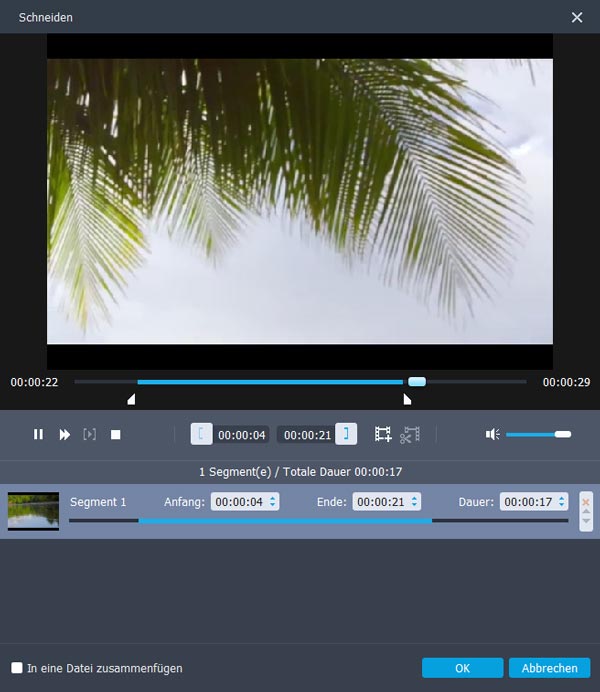This screenshot has width=600, height=692.
Task: Click the current time 00:00:22 readout
Action: click(34, 382)
